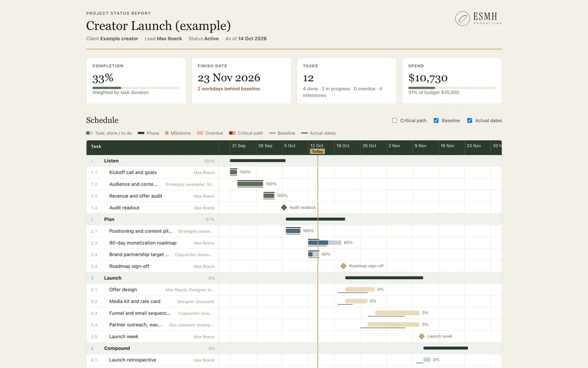Select the Launch phase row
The width and height of the screenshot is (588, 368).
pyautogui.click(x=294, y=278)
